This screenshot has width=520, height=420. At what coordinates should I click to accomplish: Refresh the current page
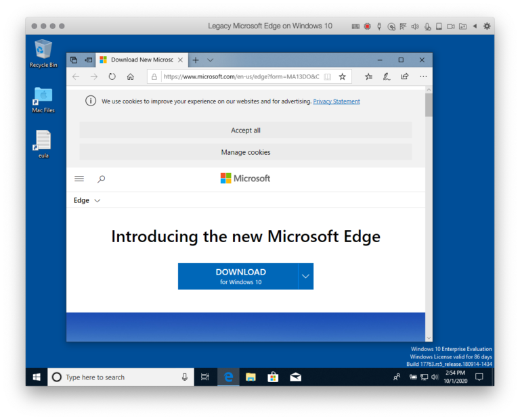point(112,77)
